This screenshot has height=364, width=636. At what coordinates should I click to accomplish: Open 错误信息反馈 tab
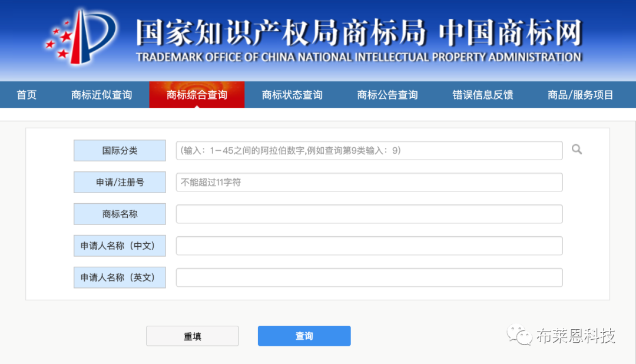[483, 95]
